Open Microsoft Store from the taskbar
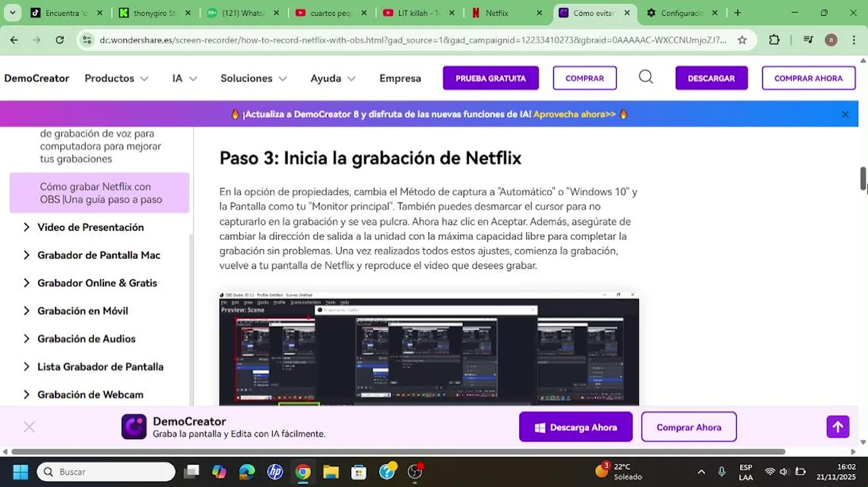 coord(359,471)
